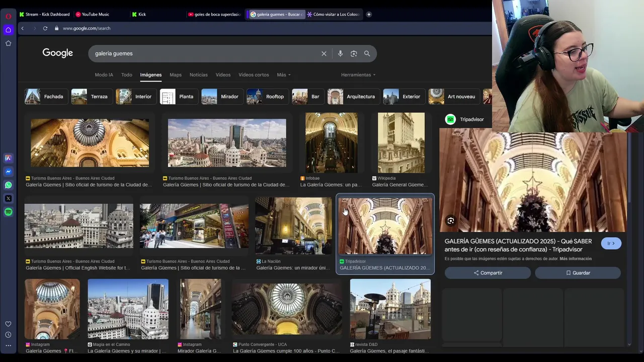Submit search with the magnifier icon
The width and height of the screenshot is (644, 362).
point(367,54)
